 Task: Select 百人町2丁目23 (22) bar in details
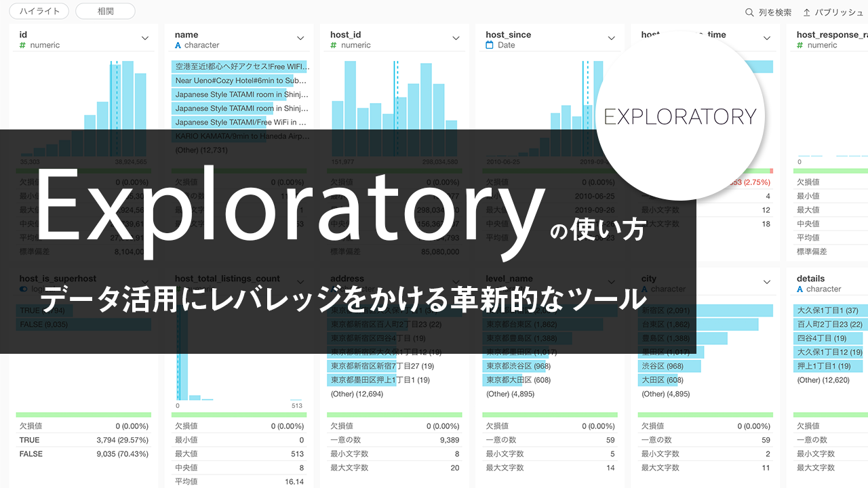coord(831,325)
